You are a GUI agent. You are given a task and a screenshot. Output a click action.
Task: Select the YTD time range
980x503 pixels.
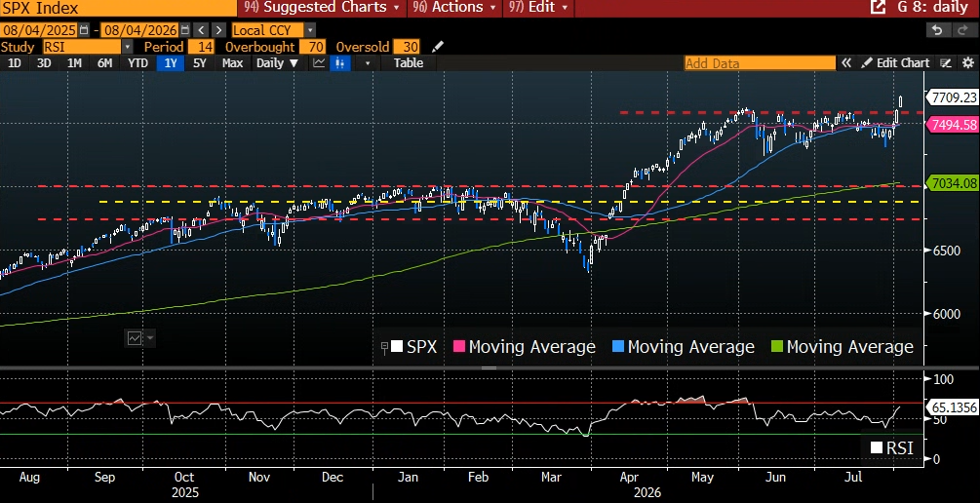coord(137,63)
